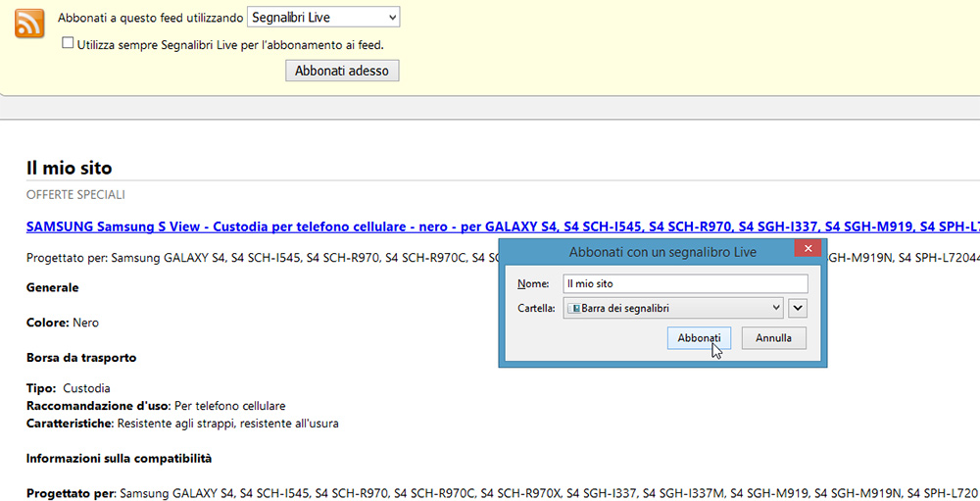
Task: Click the Tipo: Custodia line
Action: click(x=69, y=388)
